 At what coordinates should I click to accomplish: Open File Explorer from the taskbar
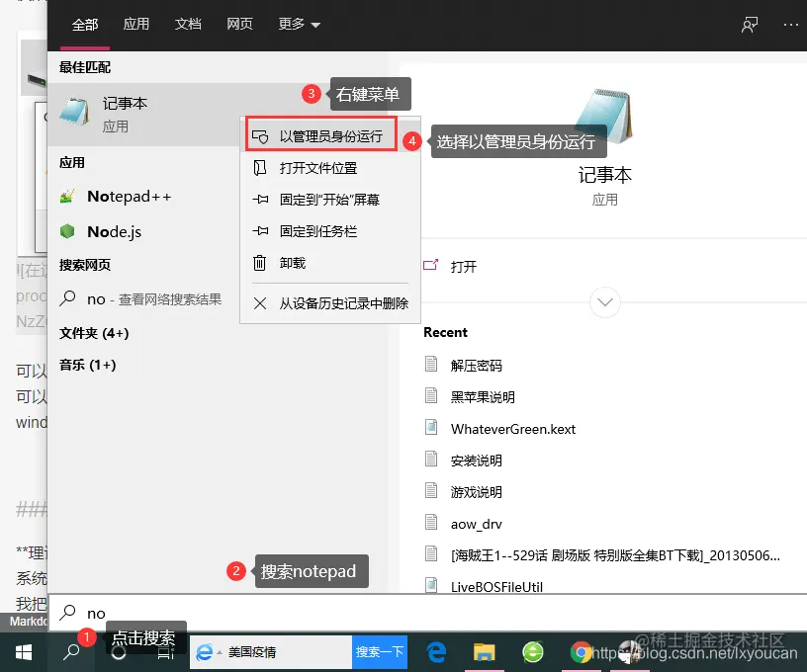[484, 652]
